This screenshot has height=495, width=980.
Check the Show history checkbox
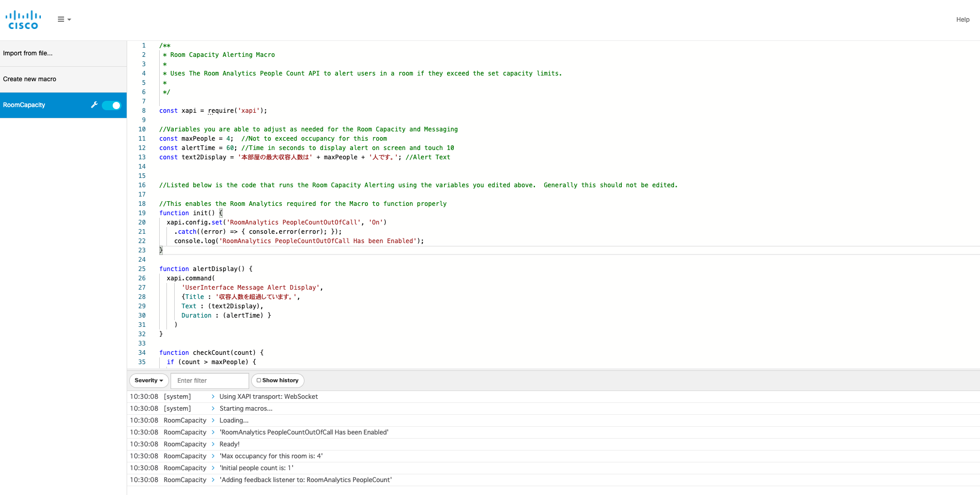pyautogui.click(x=259, y=380)
